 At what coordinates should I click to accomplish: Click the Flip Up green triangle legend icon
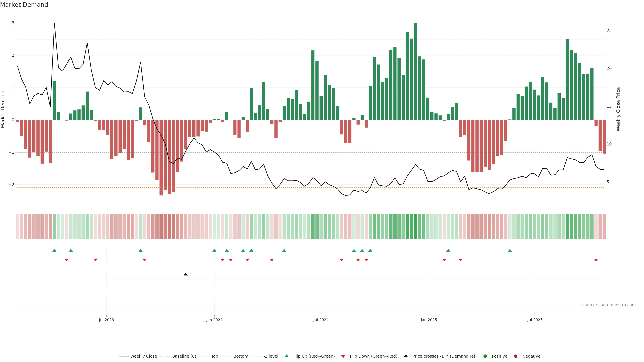click(x=287, y=356)
